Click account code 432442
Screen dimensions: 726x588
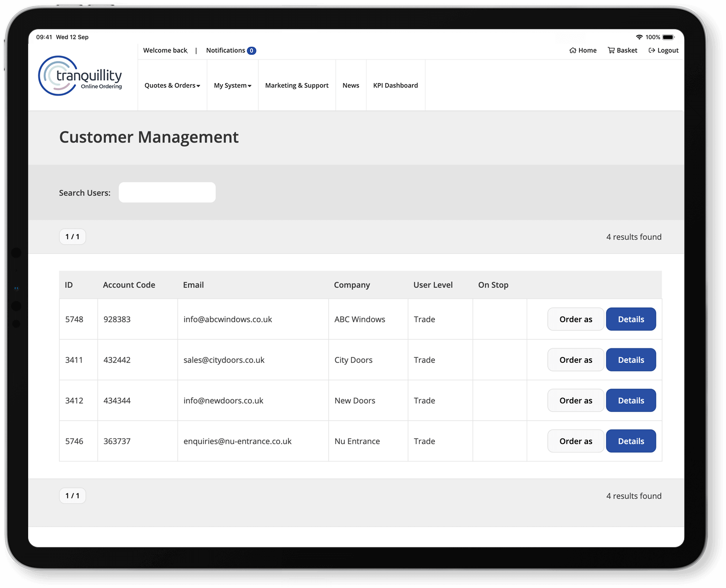[x=117, y=360]
